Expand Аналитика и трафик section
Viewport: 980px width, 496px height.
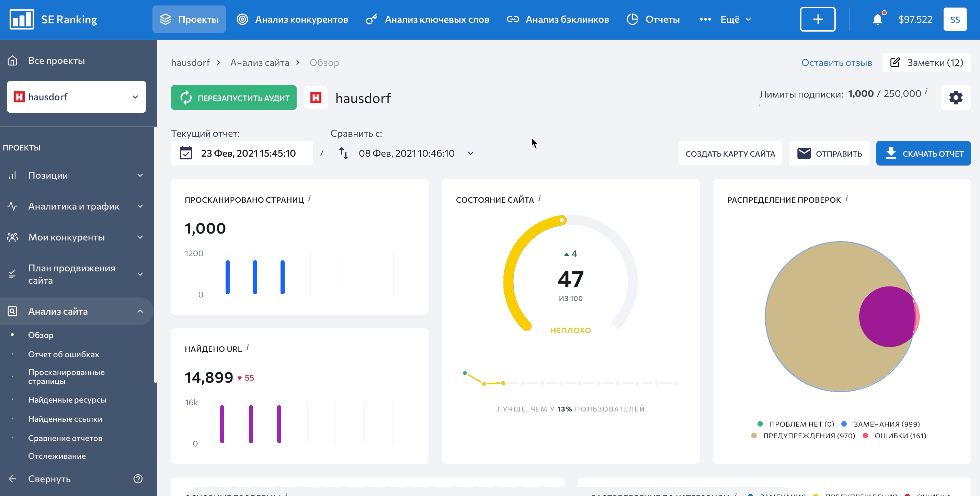tap(76, 206)
